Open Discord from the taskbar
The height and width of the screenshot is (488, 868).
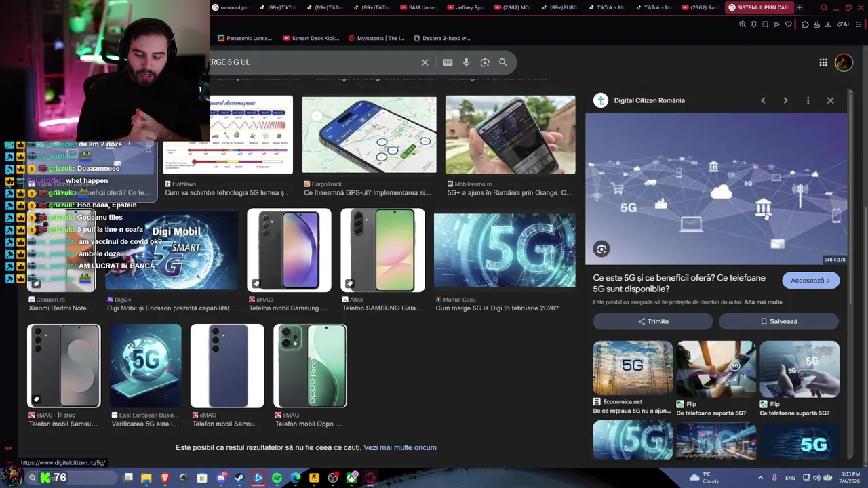pyautogui.click(x=221, y=478)
